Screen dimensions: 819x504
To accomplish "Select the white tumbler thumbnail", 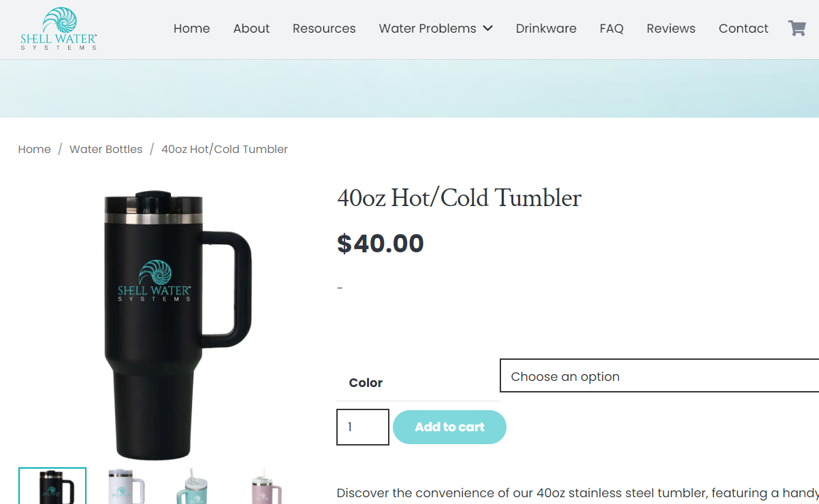I will click(126, 486).
